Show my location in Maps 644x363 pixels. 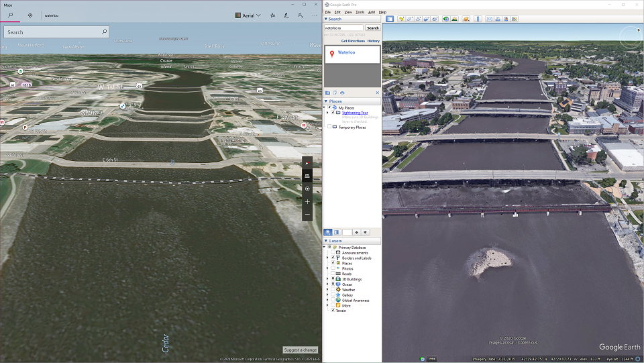coord(307,189)
